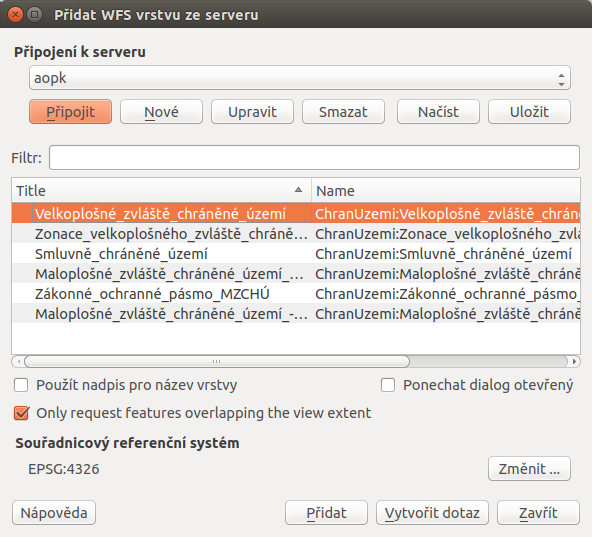Sort by the Title column header
The height and width of the screenshot is (537, 592).
pyautogui.click(x=161, y=191)
